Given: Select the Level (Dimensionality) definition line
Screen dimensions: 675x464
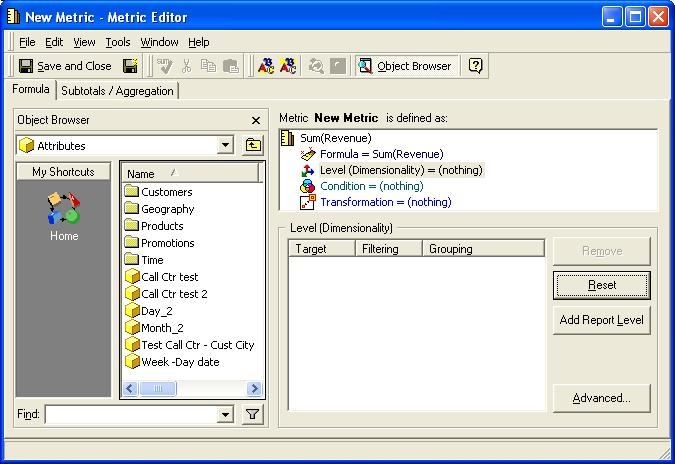Looking at the screenshot, I should coord(400,170).
